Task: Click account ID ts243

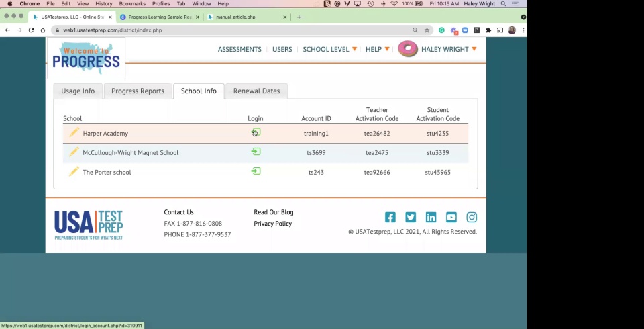Action: [x=316, y=172]
